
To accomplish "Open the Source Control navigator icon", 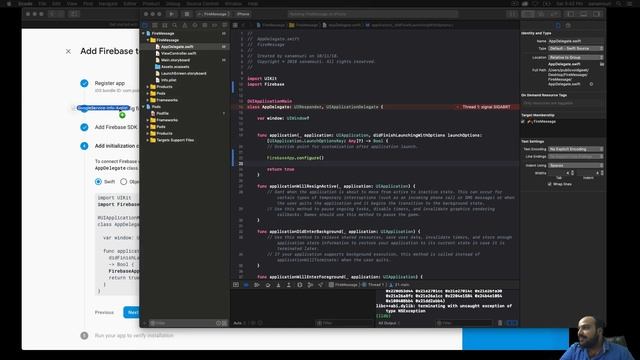I will pyautogui.click(x=155, y=25).
